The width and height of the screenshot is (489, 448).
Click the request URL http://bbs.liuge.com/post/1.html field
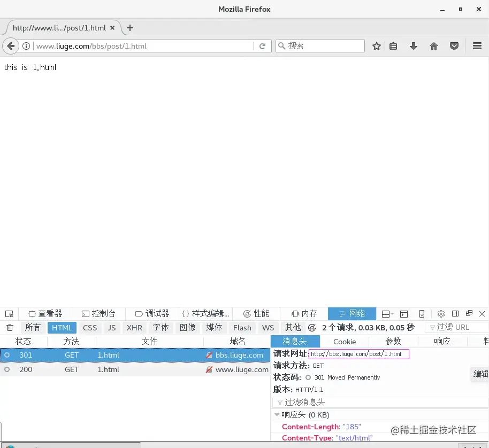[358, 354]
